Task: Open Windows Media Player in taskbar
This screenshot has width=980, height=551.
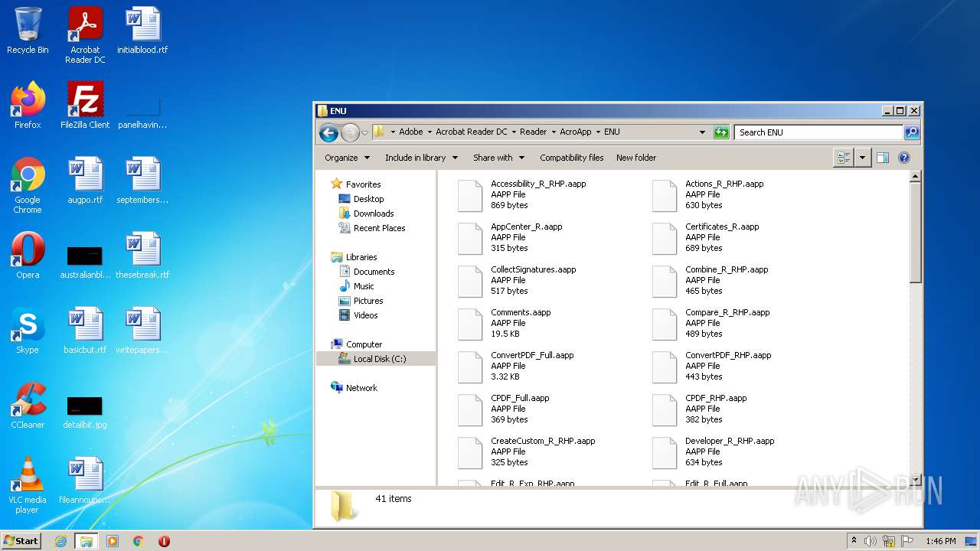Action: [113, 541]
